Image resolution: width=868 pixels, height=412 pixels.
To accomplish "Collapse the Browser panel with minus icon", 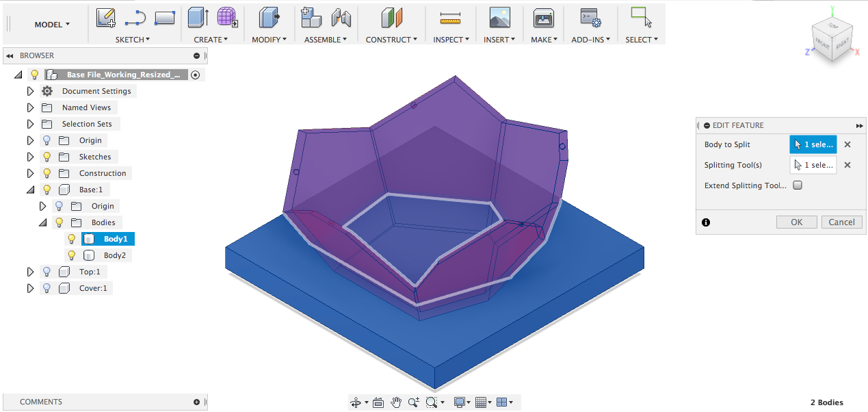I will coord(197,56).
